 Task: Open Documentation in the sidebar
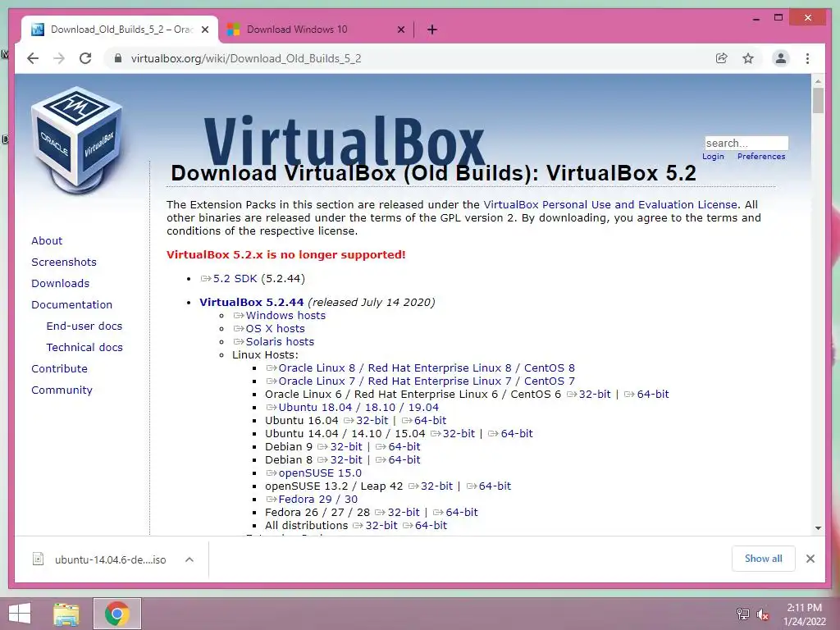click(x=72, y=304)
